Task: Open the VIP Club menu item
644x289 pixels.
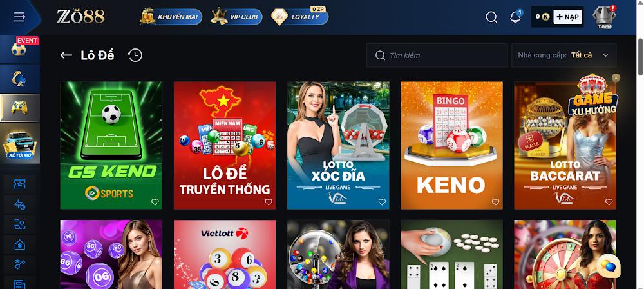Action: pos(236,17)
